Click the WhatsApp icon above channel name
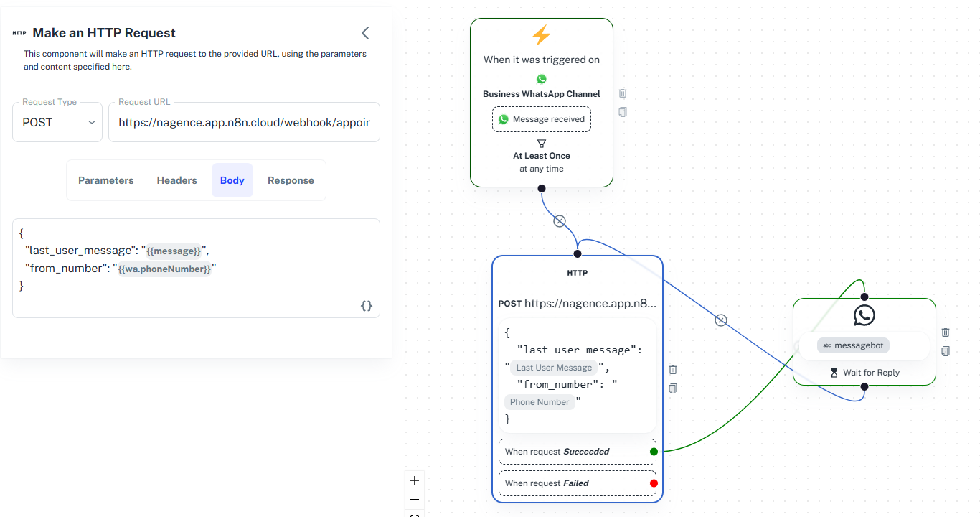Image resolution: width=980 pixels, height=517 pixels. [542, 79]
